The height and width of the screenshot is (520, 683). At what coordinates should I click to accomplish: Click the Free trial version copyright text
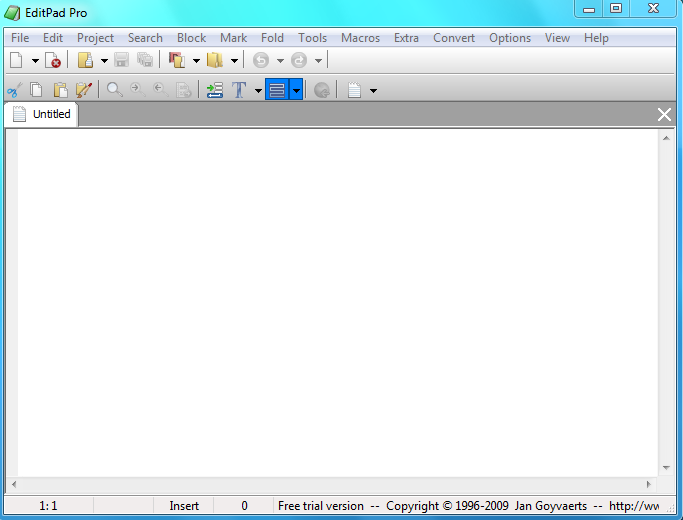468,506
